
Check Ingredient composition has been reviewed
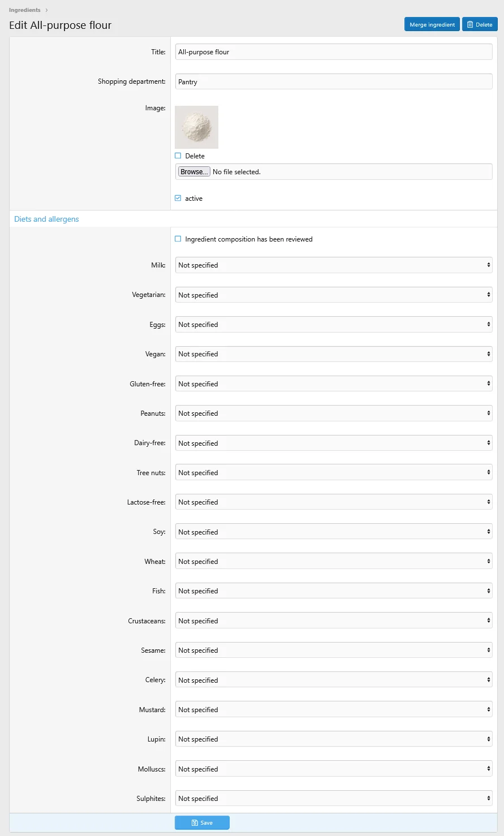coord(178,239)
